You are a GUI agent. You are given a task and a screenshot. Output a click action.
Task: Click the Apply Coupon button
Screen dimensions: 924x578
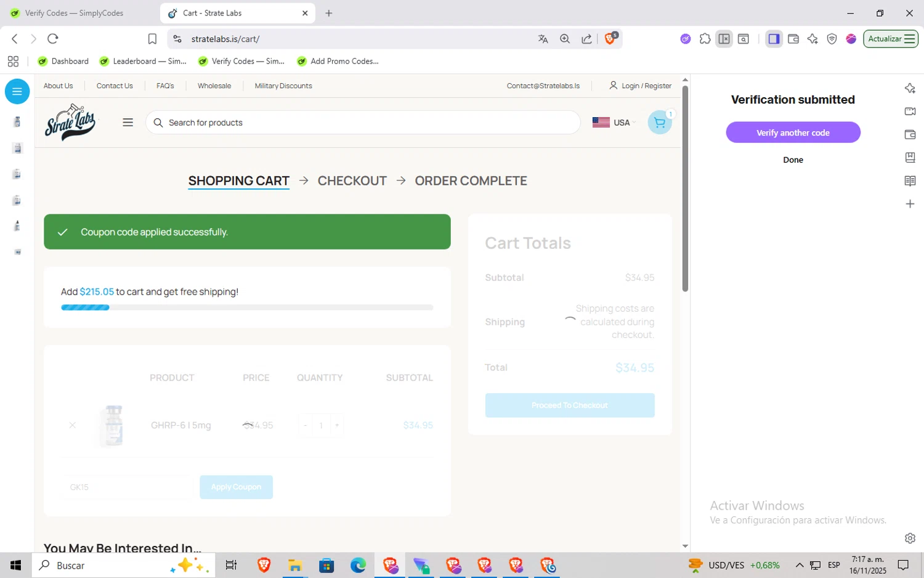tap(236, 487)
